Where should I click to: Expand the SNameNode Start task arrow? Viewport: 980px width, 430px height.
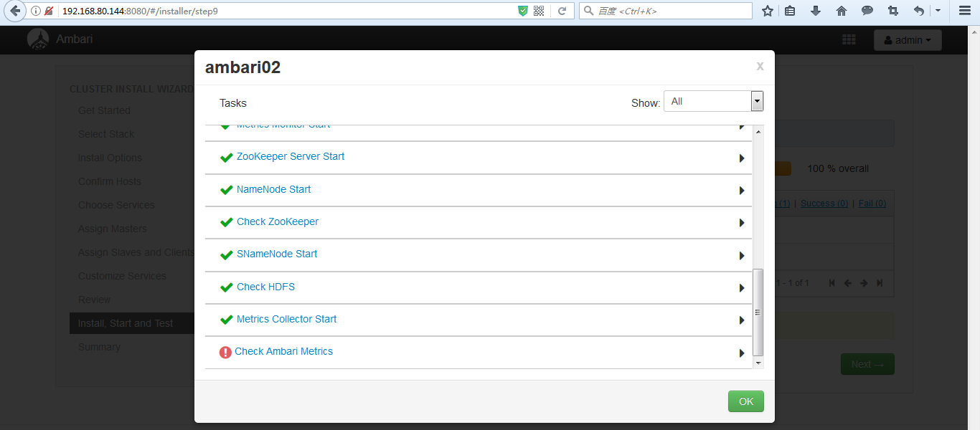click(x=742, y=256)
